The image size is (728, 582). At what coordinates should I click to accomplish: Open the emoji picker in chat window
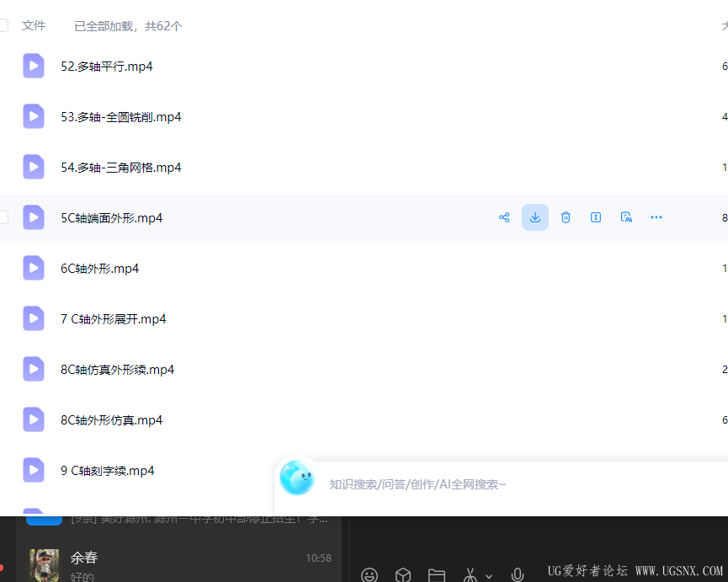pos(369,575)
